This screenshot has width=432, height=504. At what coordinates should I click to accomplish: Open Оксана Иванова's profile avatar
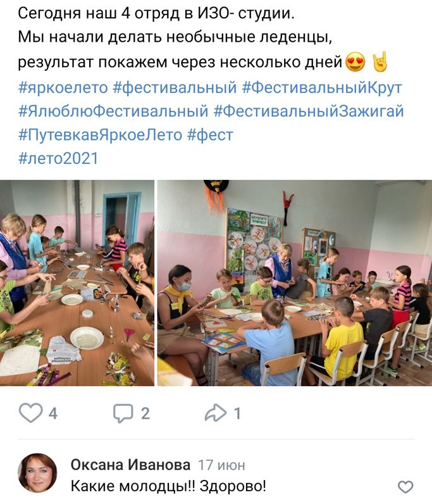[x=37, y=473]
